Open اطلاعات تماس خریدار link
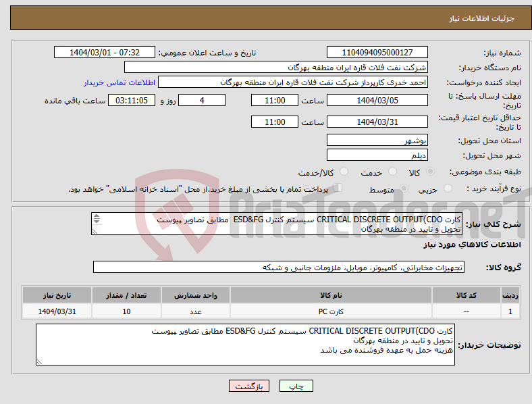 tap(119, 82)
